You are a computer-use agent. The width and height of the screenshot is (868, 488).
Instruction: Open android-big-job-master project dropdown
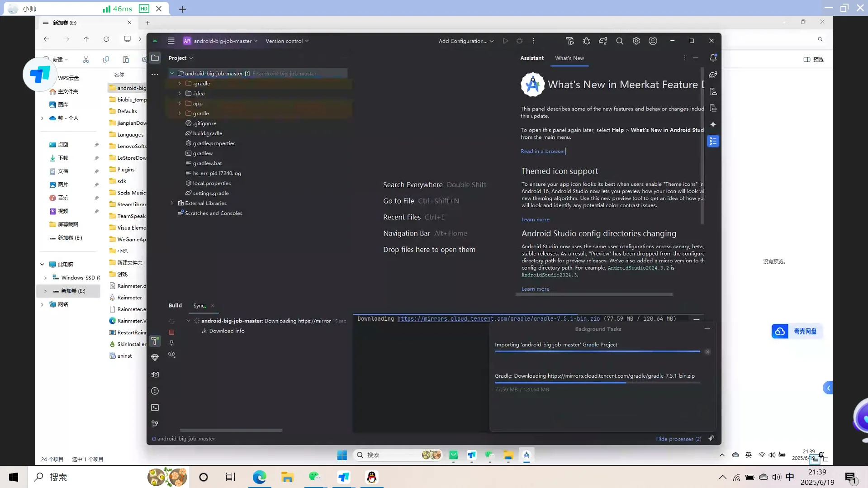[x=221, y=41]
